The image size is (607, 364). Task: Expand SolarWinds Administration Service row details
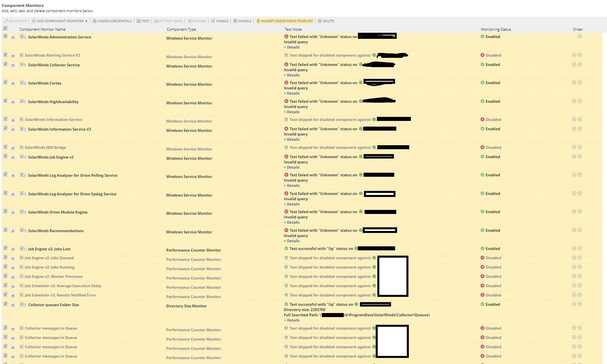(x=13, y=37)
